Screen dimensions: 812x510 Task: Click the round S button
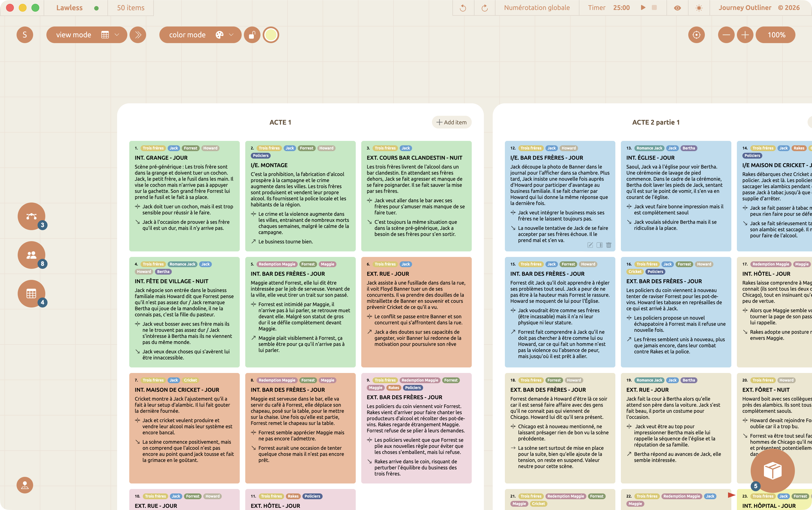pos(25,35)
